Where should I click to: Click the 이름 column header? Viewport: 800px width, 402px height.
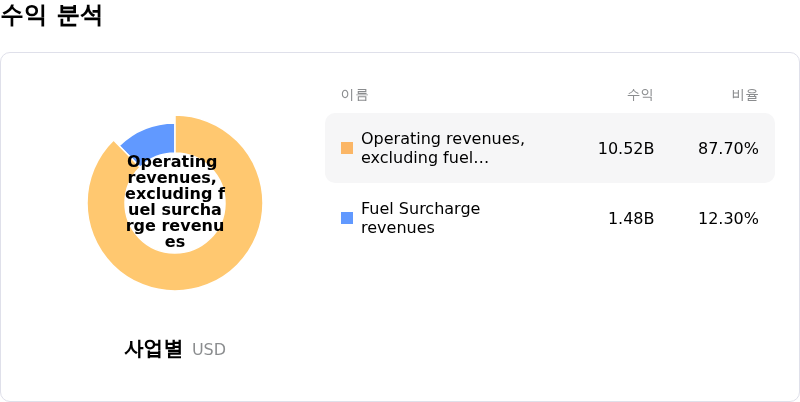point(355,95)
